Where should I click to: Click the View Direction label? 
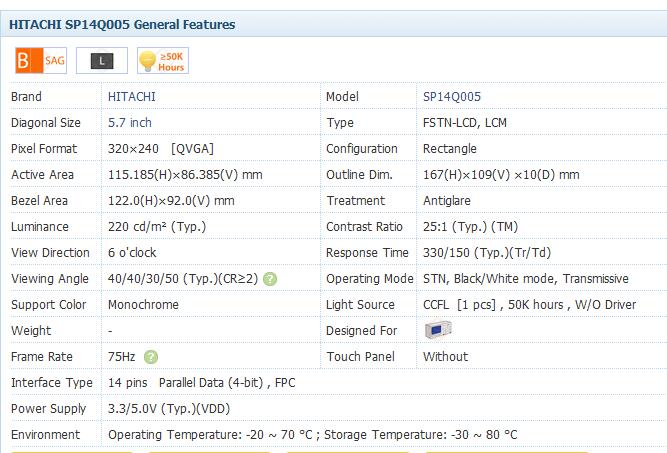pos(50,253)
